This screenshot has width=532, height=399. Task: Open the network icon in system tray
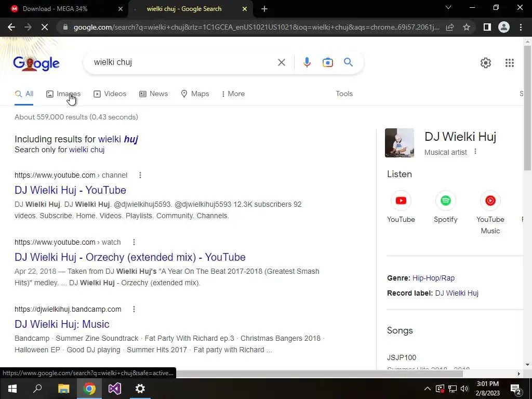(453, 389)
